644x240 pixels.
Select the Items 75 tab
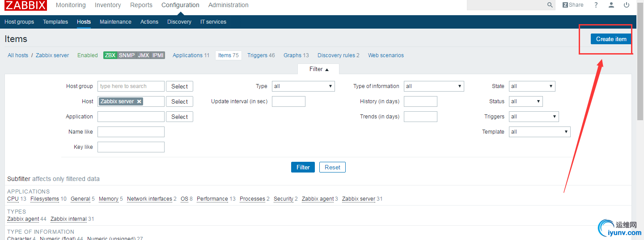tap(229, 55)
